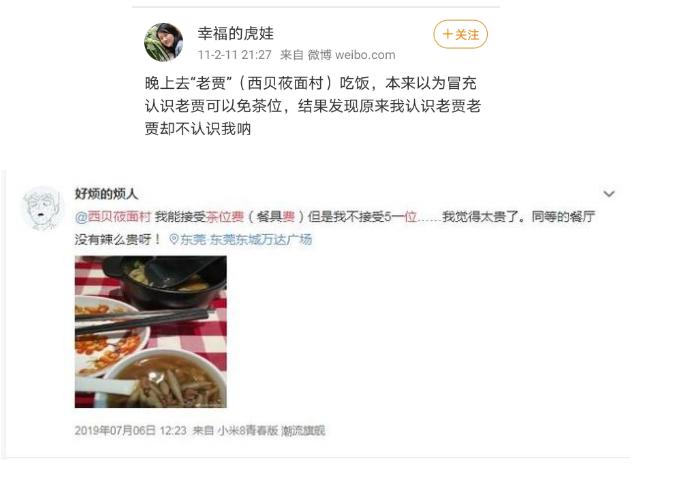Open the food photo thumbnail
Screen dimensions: 676x477
click(x=151, y=332)
